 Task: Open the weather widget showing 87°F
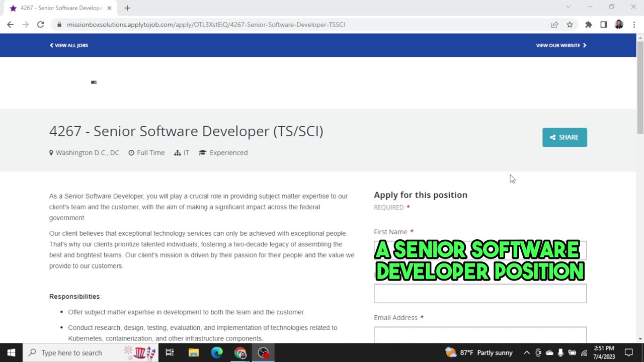point(479,352)
